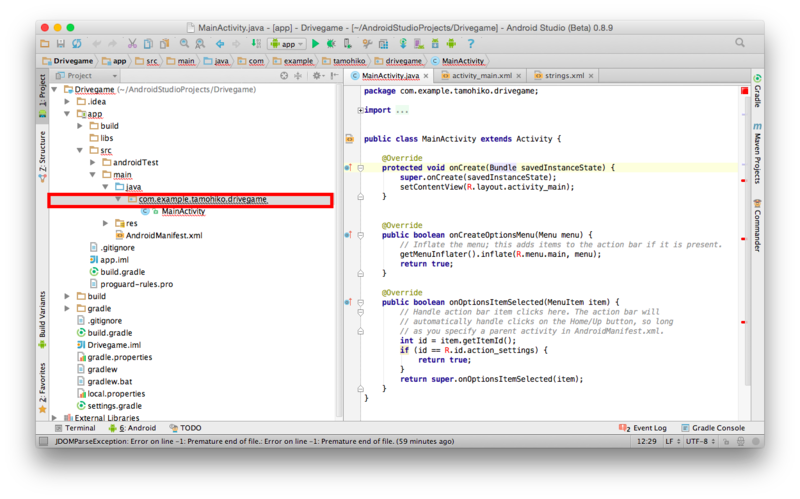The image size is (800, 499).
Task: Open the Android Device Monitor icon
Action: point(451,44)
